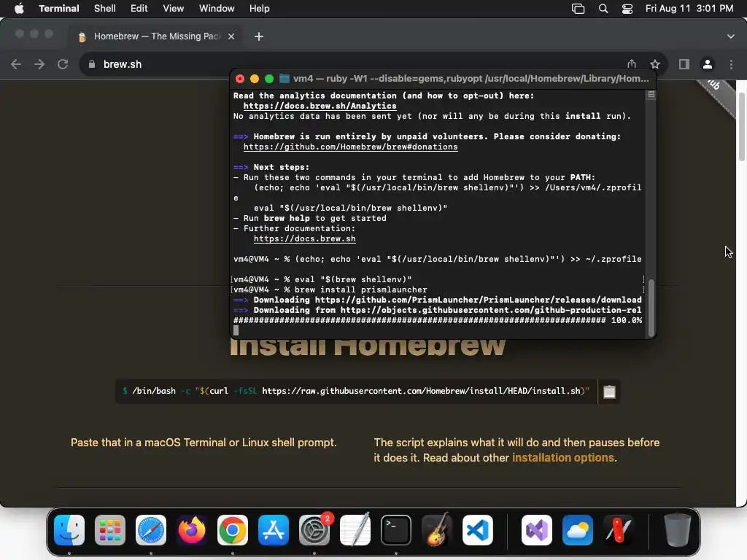Screen dimensions: 747x560
Task: Open Launchpad from the dock
Action: pyautogui.click(x=110, y=530)
